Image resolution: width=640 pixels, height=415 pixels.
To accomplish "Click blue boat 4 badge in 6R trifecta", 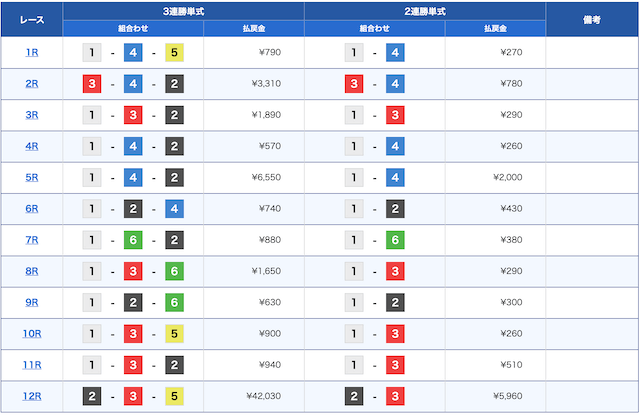I will [x=174, y=209].
